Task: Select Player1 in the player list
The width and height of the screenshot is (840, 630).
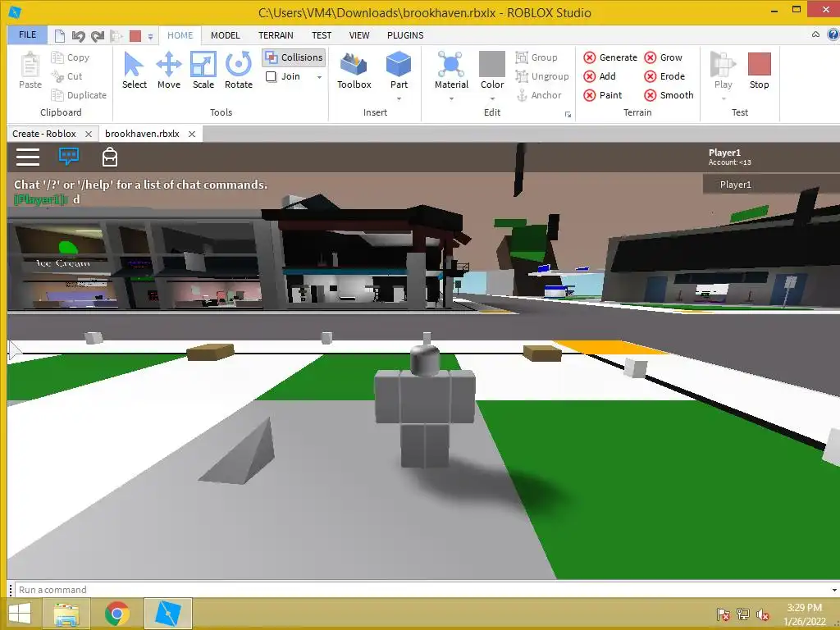Action: pos(769,185)
